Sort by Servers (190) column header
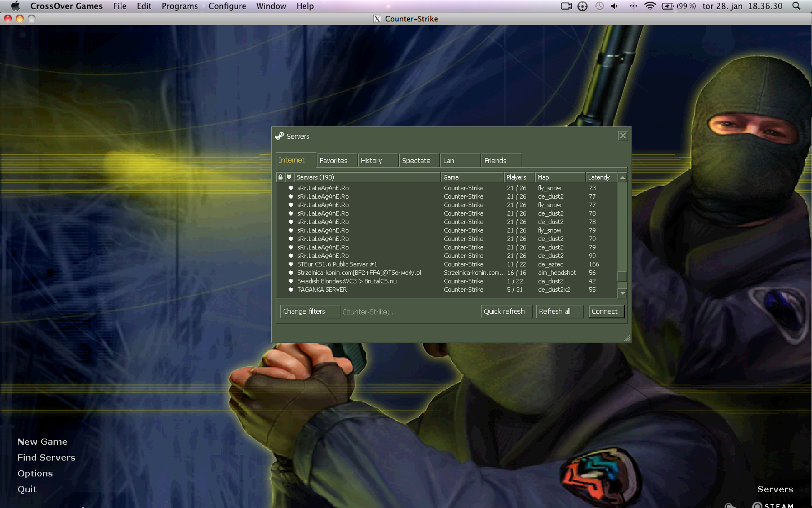This screenshot has height=508, width=812. [x=367, y=177]
